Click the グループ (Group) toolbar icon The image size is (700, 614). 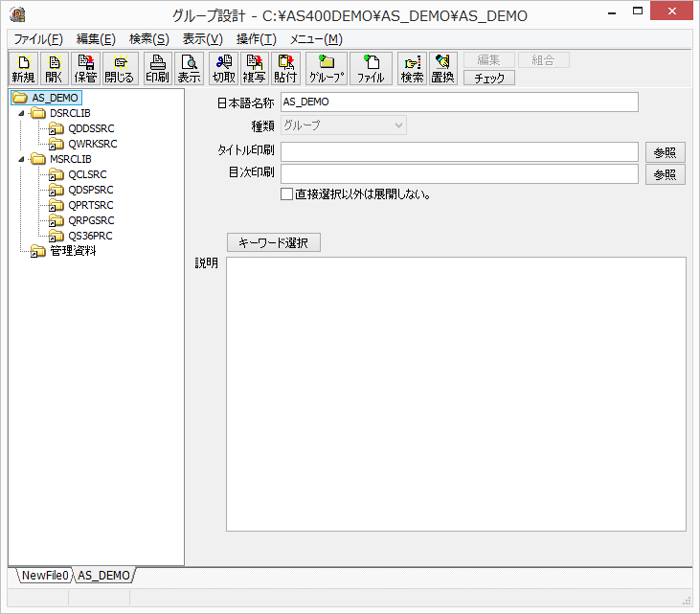(327, 68)
